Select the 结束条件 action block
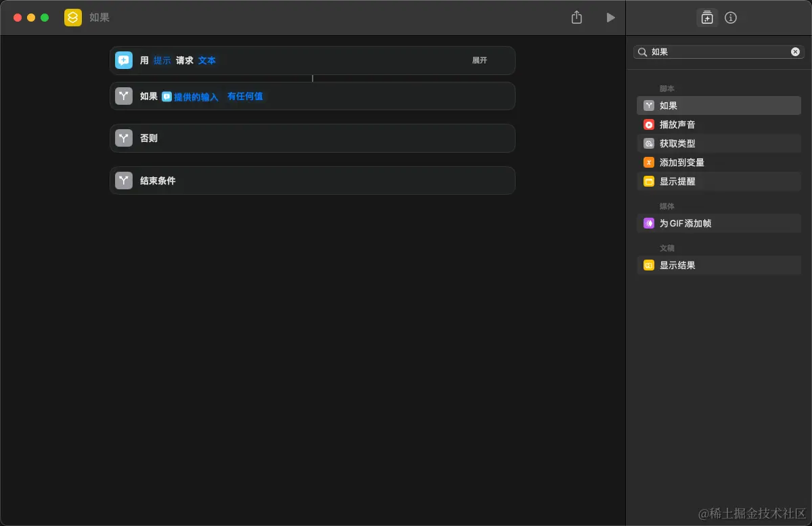Image resolution: width=812 pixels, height=526 pixels. [x=313, y=181]
